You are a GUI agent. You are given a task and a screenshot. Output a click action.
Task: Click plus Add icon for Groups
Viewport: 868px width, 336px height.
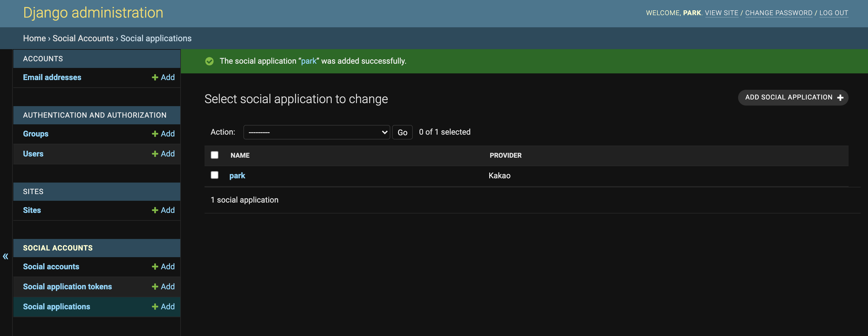(155, 134)
